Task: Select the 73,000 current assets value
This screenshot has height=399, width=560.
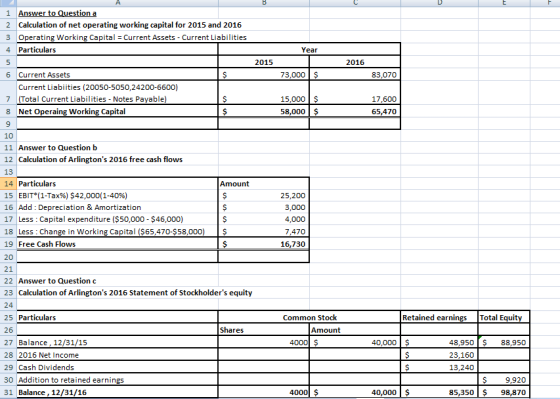Action: pos(264,75)
